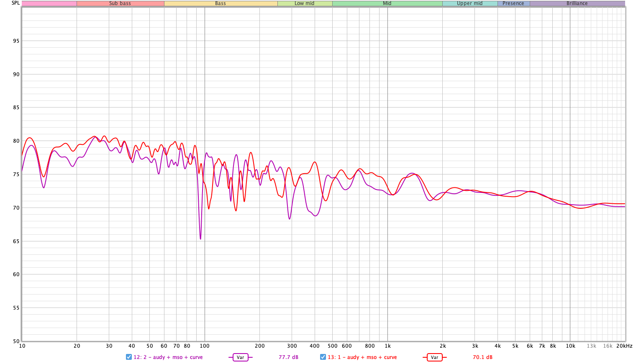Select the '13: 1 – audy + mso + curve' legend label
Screen dimensions: 636x364
pos(362,357)
